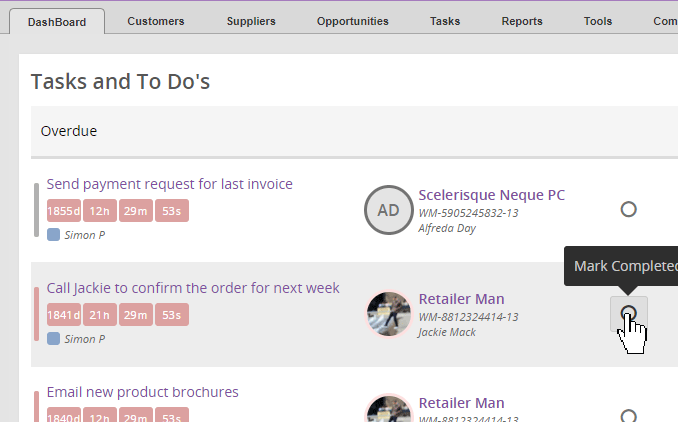Open the Reports tab

coord(522,21)
